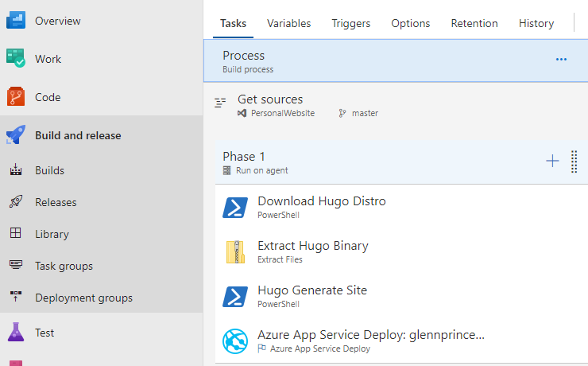Click the Build process subtitle
Screen dimensions: 588x366
coord(248,69)
